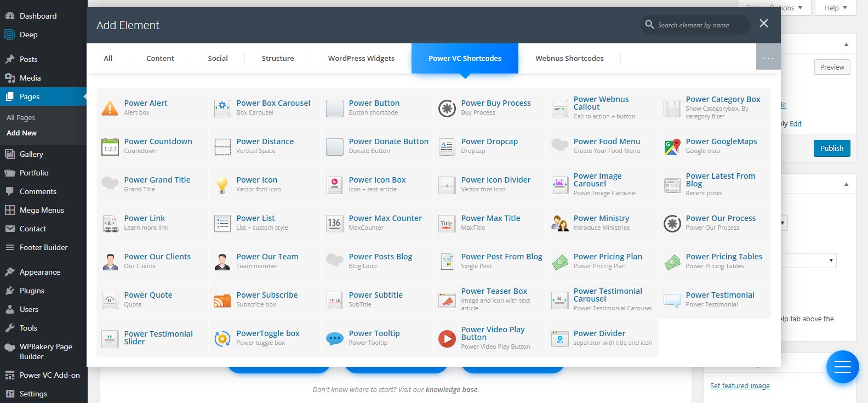Add the Power Our Team avatar icon
The image size is (868, 403).
(222, 262)
